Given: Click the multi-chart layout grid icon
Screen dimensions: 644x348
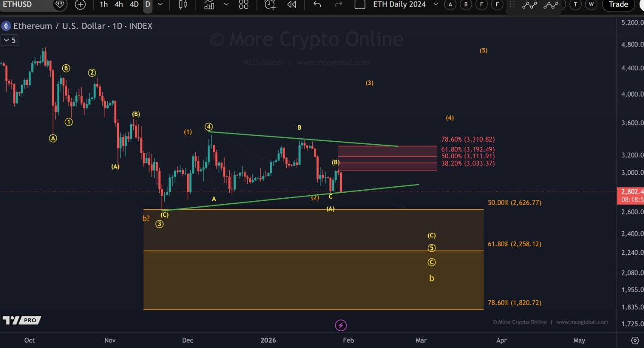Looking at the screenshot, I should tap(243, 5).
